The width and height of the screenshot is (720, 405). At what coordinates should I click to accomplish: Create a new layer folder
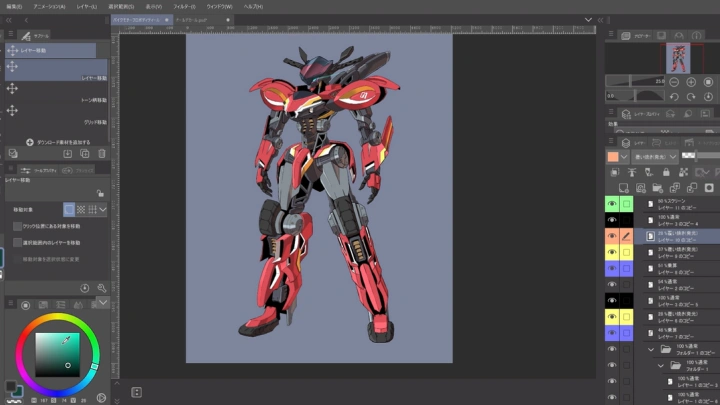point(658,188)
